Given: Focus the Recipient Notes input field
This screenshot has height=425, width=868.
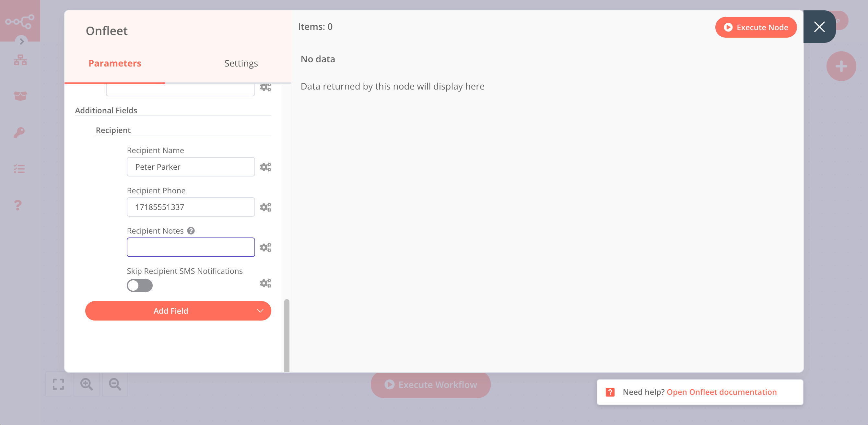Looking at the screenshot, I should [191, 247].
